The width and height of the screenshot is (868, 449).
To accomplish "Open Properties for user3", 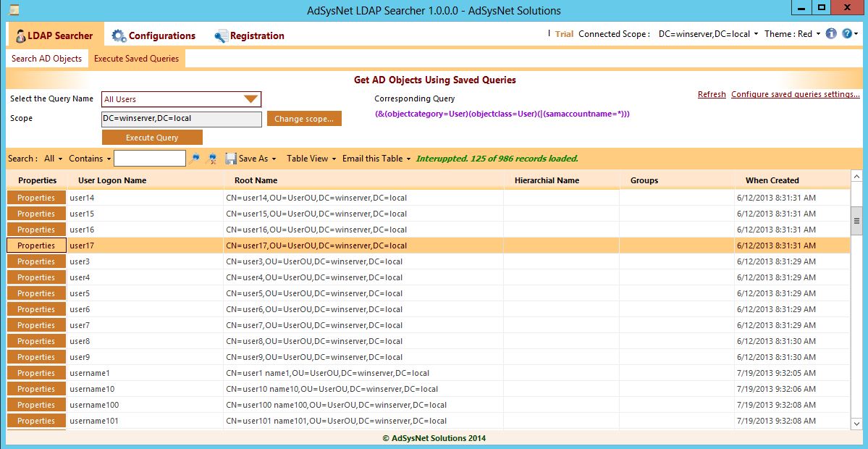I will (36, 261).
